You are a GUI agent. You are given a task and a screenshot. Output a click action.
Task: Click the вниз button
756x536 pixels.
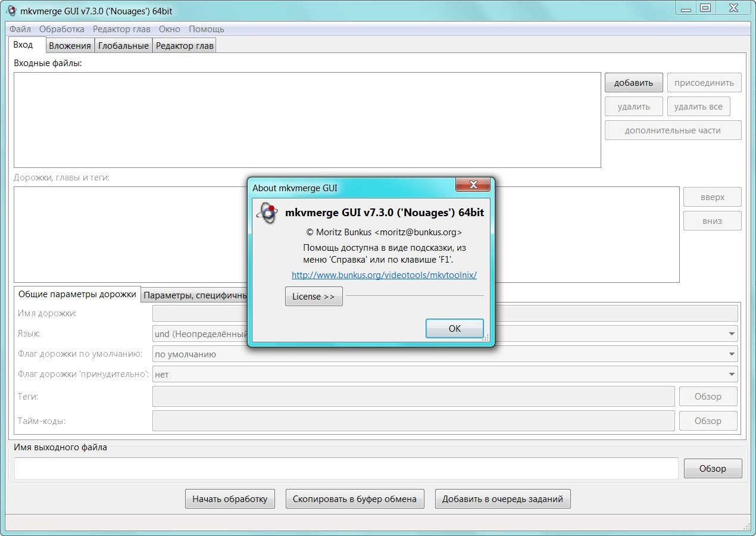(x=712, y=221)
